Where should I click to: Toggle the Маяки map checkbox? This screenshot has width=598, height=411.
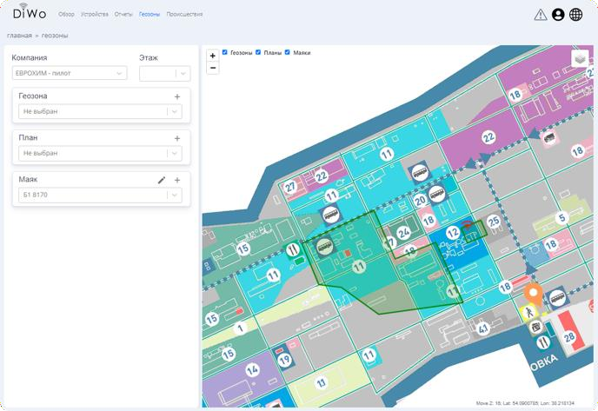pos(288,52)
